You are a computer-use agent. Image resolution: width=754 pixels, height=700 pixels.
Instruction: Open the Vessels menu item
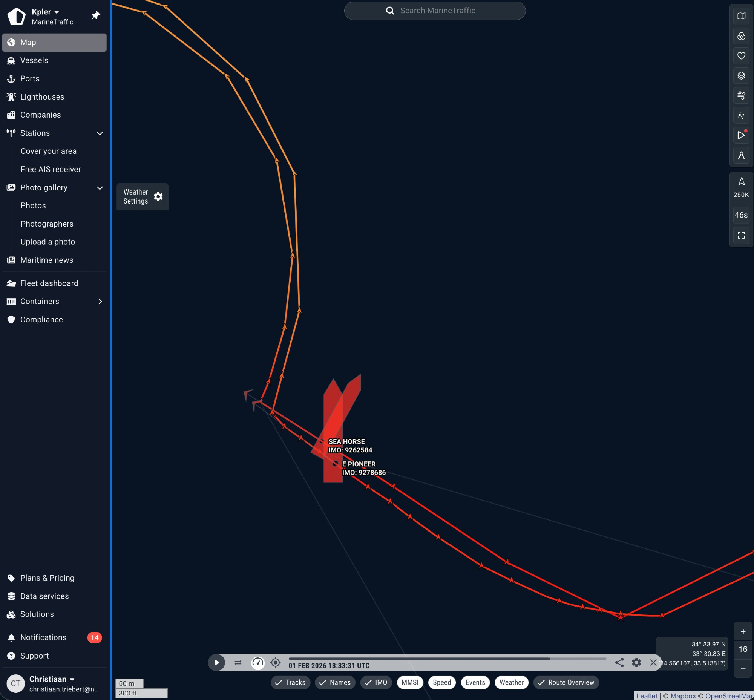click(x=34, y=60)
